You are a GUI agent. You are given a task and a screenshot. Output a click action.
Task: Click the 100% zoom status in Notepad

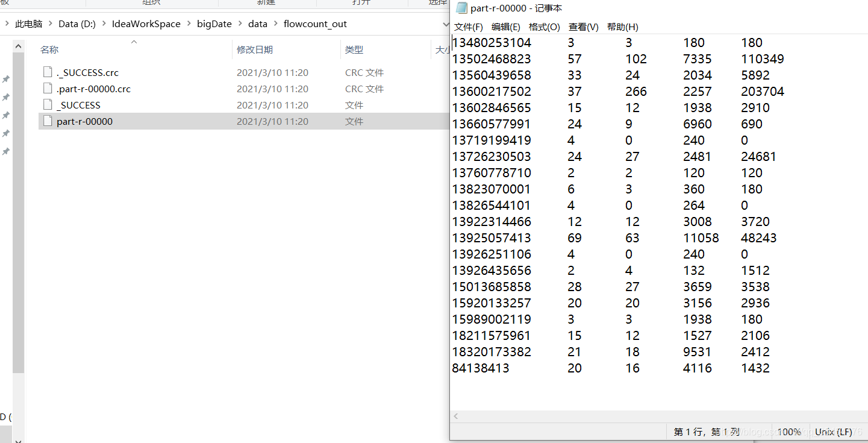[789, 432]
